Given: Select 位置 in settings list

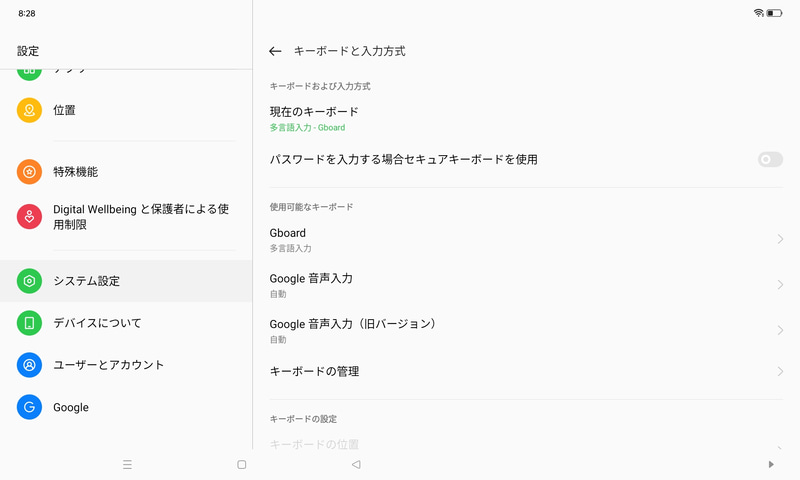Looking at the screenshot, I should coord(126,110).
